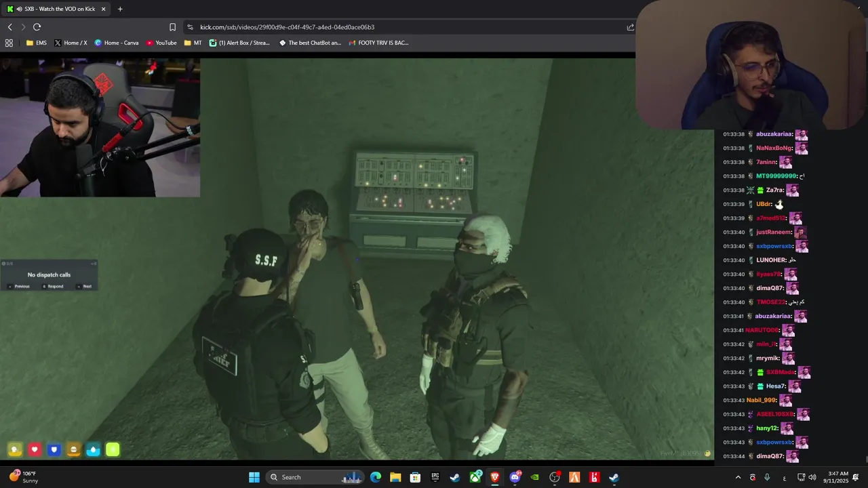This screenshot has width=868, height=488.
Task: Open Epic Games Launcher from taskbar
Action: click(x=435, y=477)
